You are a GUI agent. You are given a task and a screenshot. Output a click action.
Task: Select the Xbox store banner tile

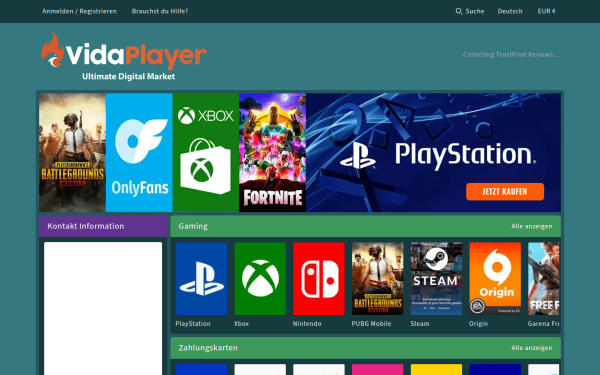tap(206, 152)
